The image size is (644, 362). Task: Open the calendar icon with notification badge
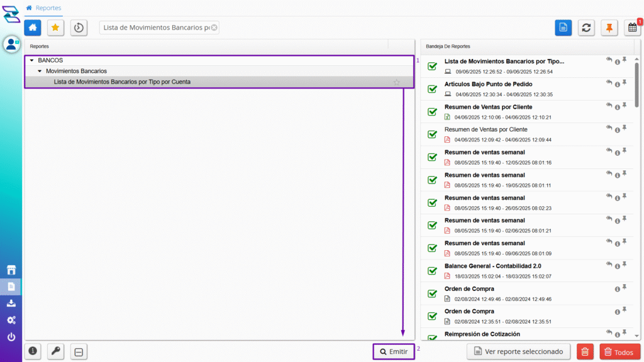coord(632,28)
